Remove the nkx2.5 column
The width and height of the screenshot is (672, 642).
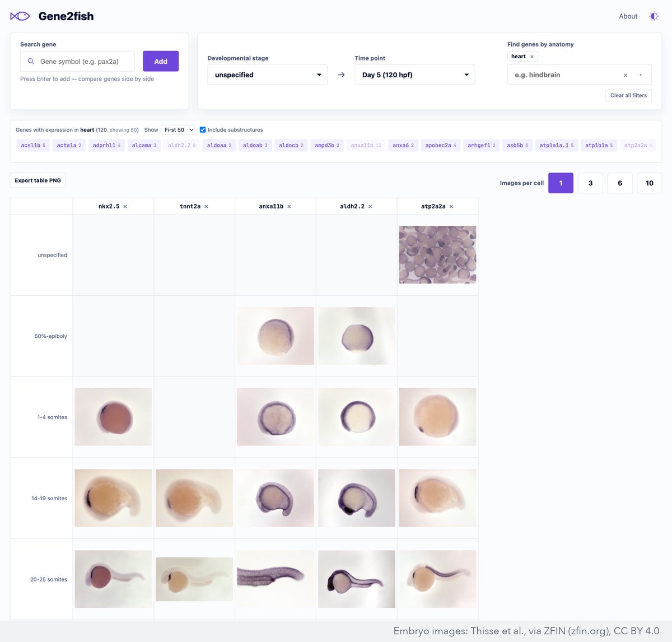pyautogui.click(x=125, y=207)
